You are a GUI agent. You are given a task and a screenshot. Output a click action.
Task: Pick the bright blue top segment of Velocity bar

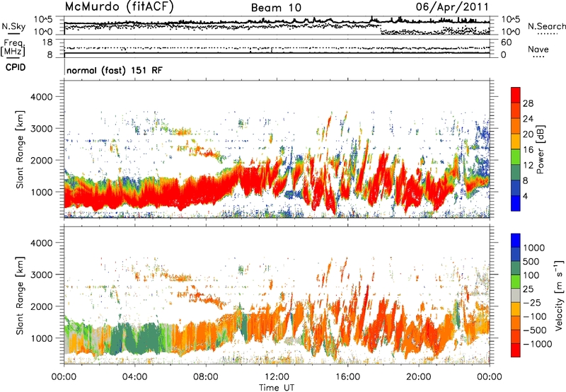coord(516,241)
